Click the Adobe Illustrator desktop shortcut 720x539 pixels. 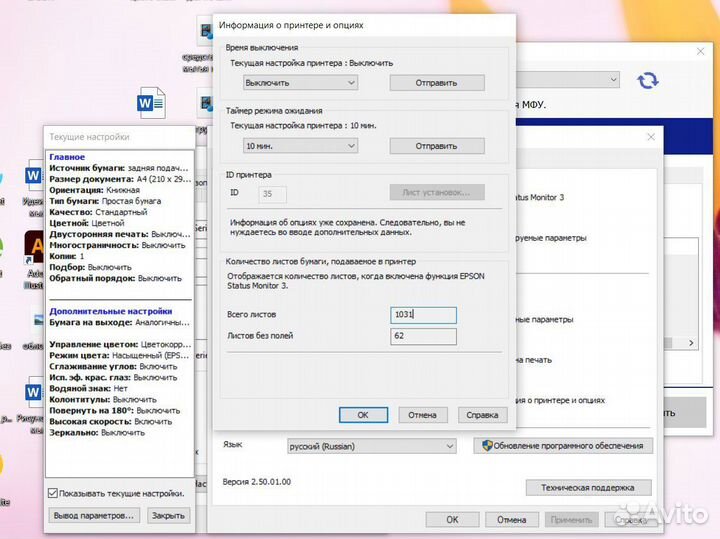(34, 248)
